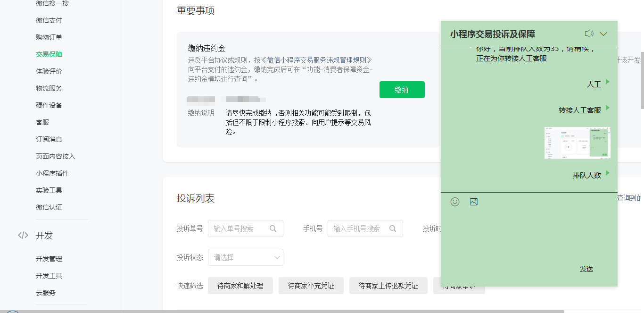Image resolution: width=644 pixels, height=313 pixels.
Task: Open 客服 in sidebar
Action: tap(42, 122)
